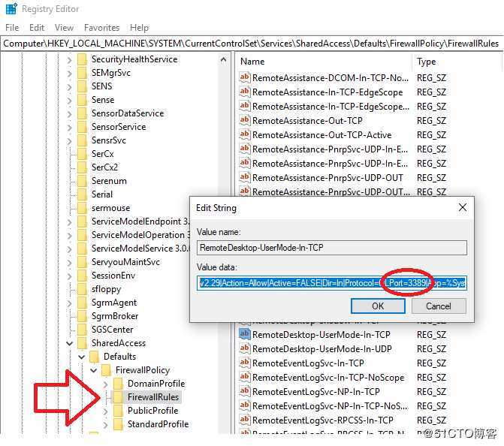Select RemoteEventLogSvc-NP-In-TCP-NoS... value name

pyautogui.click(x=330, y=406)
